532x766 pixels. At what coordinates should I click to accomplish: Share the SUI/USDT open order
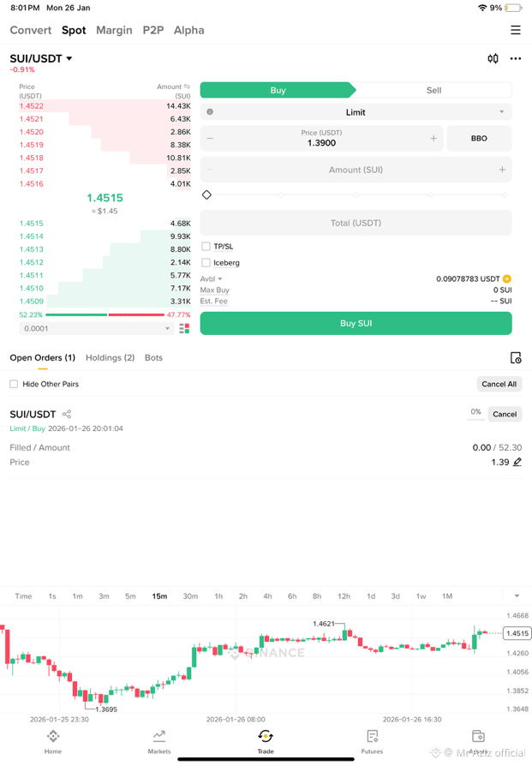(67, 414)
